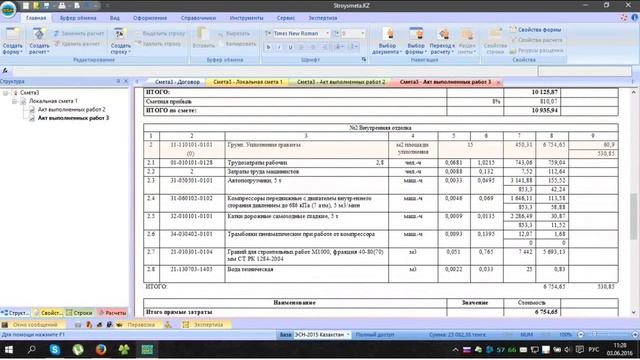Close the Структура panel with X
The image size is (640, 360).
[126, 81]
